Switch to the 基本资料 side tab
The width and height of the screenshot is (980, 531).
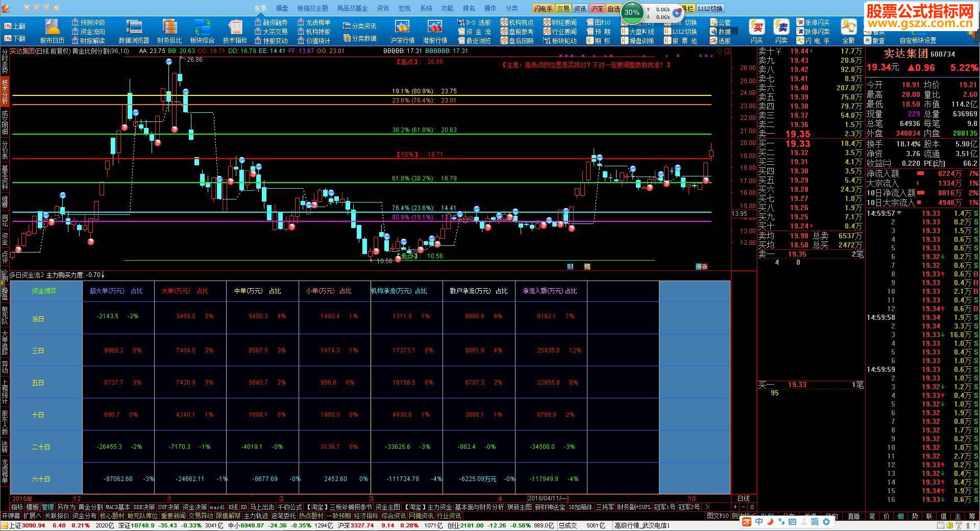tap(5, 177)
